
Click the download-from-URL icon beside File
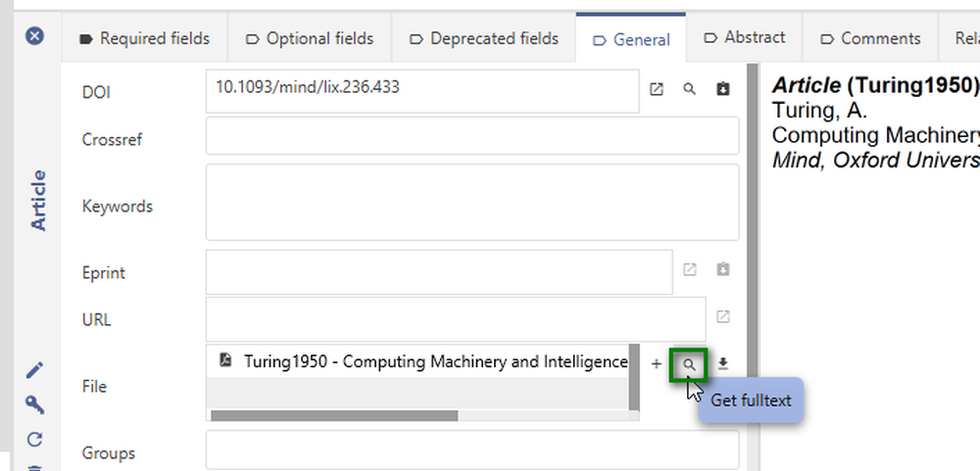pyautogui.click(x=722, y=363)
